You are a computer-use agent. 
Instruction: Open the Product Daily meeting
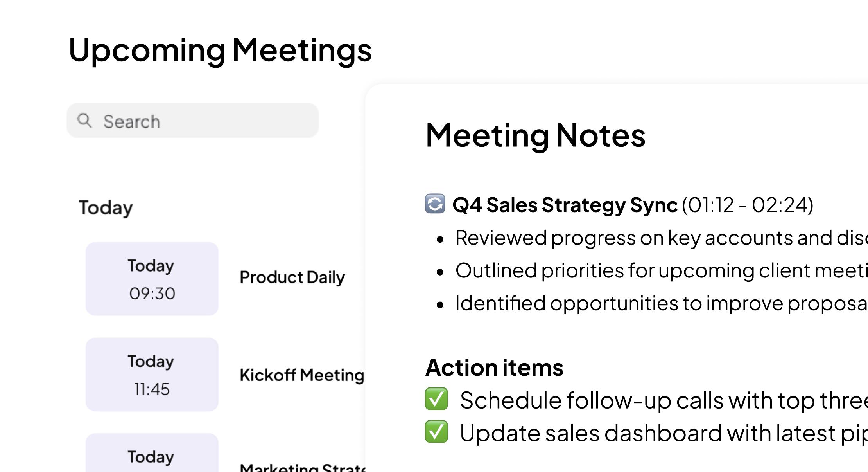pos(292,277)
